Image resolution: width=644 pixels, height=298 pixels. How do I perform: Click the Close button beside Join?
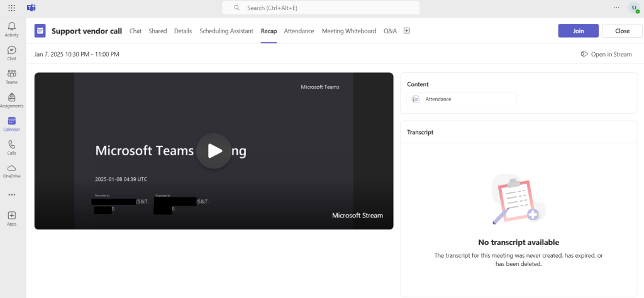pyautogui.click(x=622, y=31)
